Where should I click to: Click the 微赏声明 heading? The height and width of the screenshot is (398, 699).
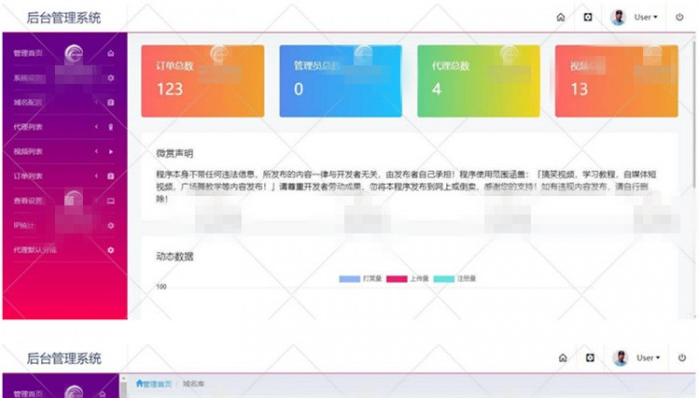pos(174,154)
